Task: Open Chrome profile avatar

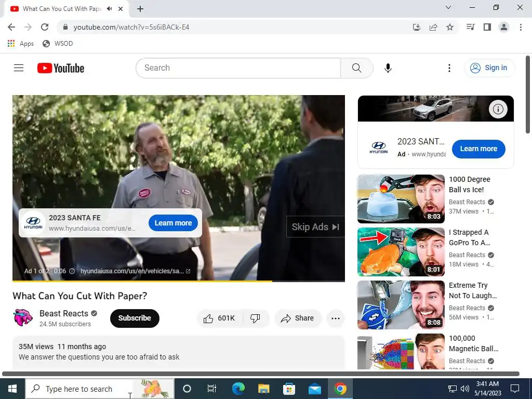Action: point(504,27)
